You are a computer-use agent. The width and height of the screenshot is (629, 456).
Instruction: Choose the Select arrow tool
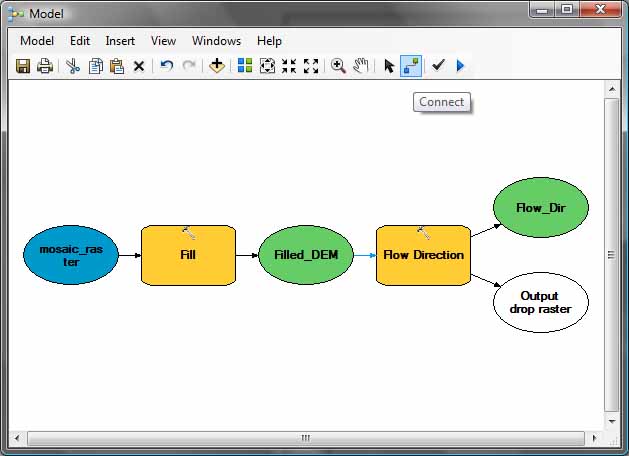click(389, 66)
